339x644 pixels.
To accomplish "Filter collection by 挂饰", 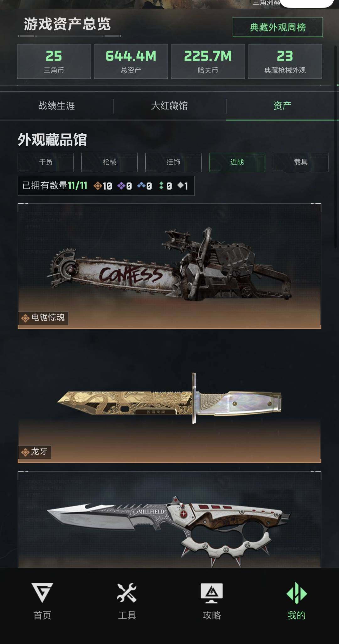I will point(173,162).
